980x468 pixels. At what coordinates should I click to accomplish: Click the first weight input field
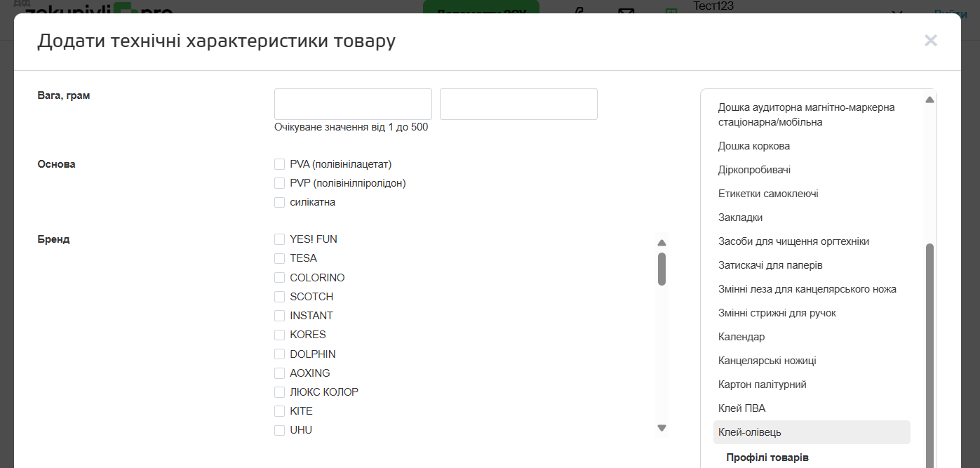click(x=353, y=104)
